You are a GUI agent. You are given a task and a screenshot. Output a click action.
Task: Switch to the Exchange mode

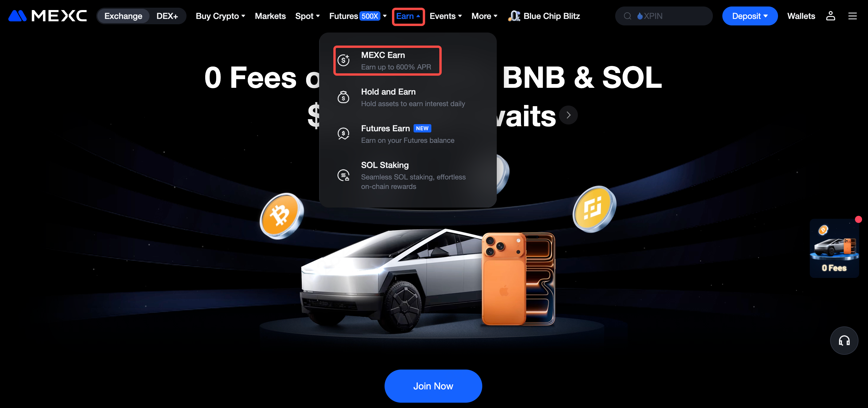click(x=123, y=16)
